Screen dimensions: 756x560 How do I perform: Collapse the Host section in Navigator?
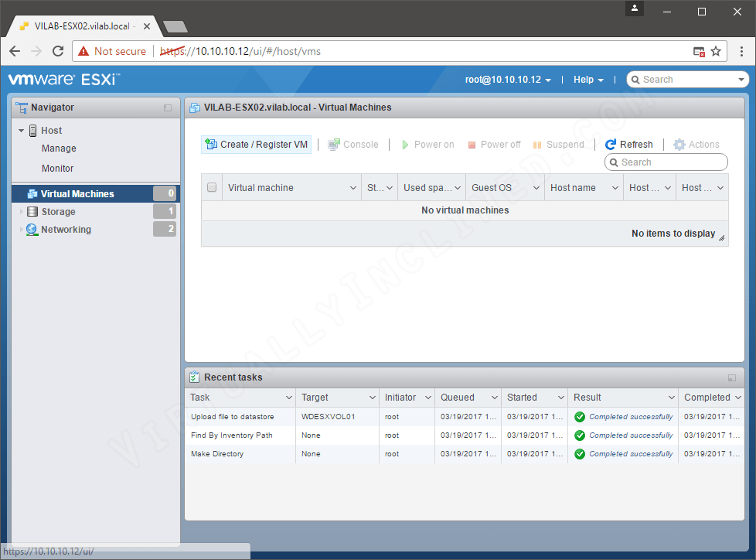(21, 130)
